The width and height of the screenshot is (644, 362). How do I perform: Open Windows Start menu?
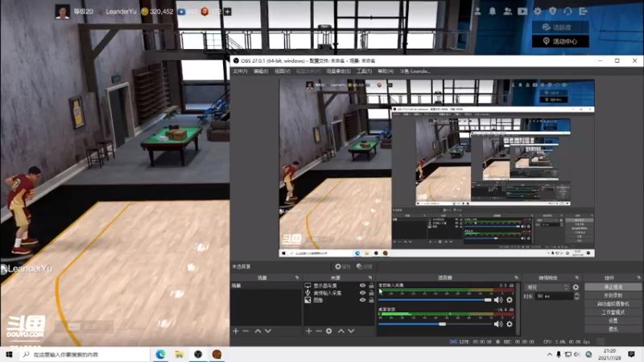(x=9, y=354)
